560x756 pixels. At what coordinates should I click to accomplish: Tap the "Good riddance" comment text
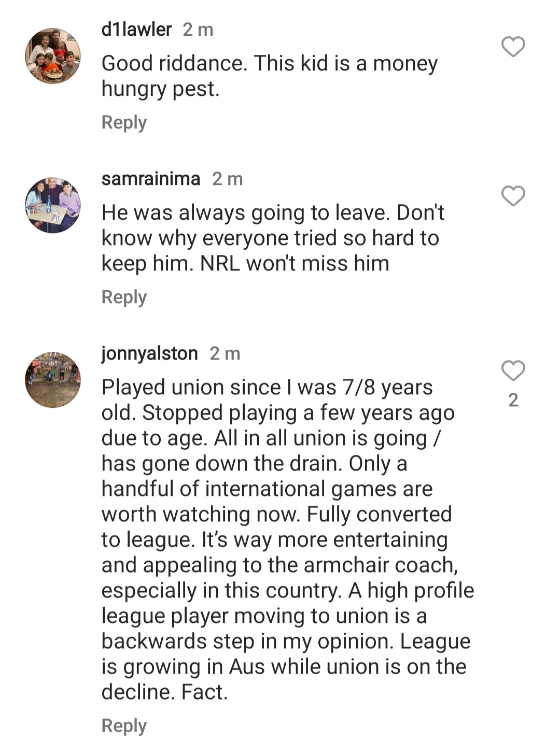coord(270,76)
